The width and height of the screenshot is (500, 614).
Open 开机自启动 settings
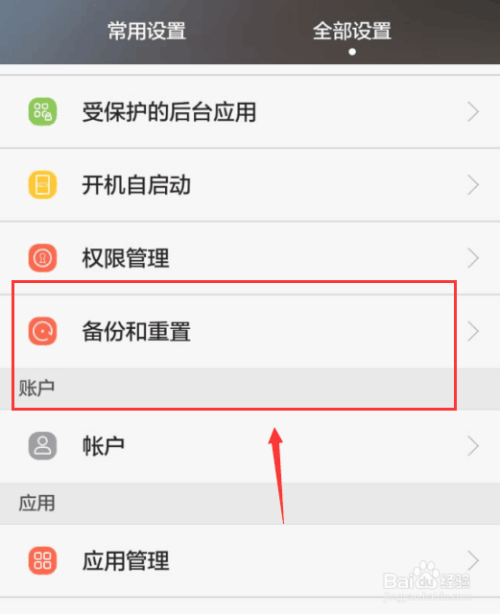(x=250, y=185)
